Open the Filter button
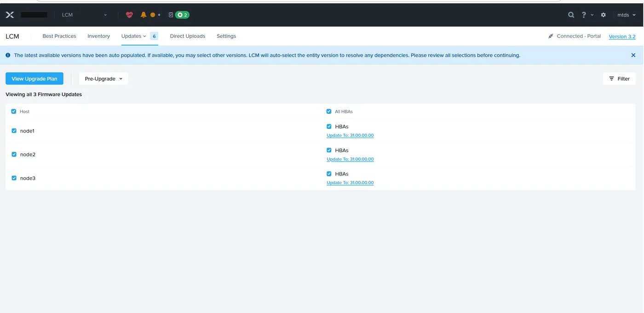Screen dimensions: 644x313 coord(619,79)
